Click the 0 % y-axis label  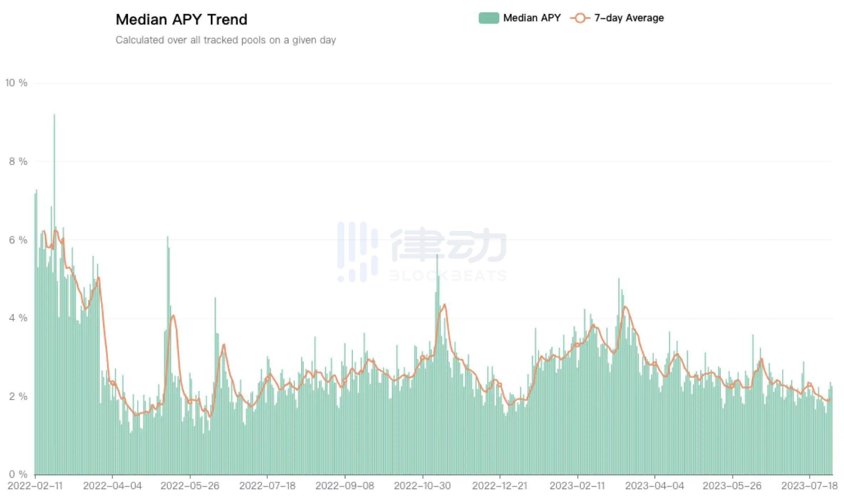pos(18,474)
